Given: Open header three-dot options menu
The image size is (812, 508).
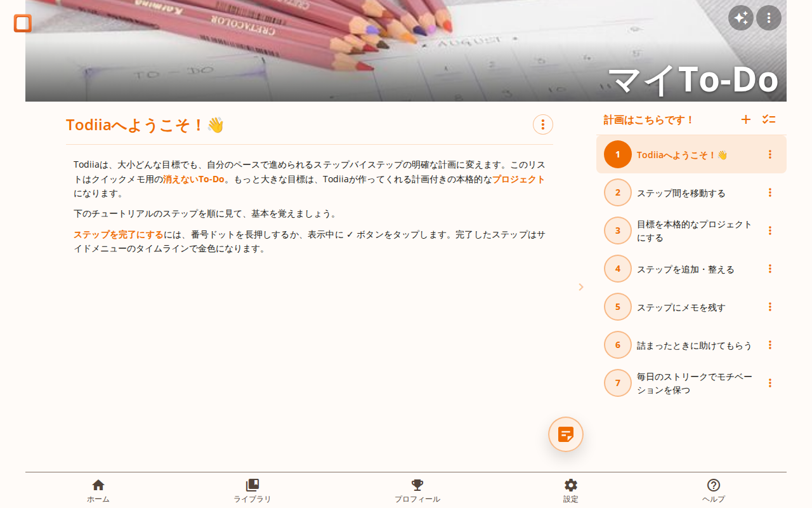Looking at the screenshot, I should click(769, 18).
